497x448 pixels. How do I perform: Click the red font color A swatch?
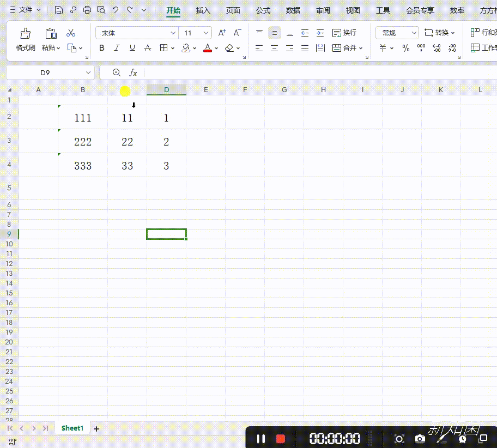coord(208,48)
